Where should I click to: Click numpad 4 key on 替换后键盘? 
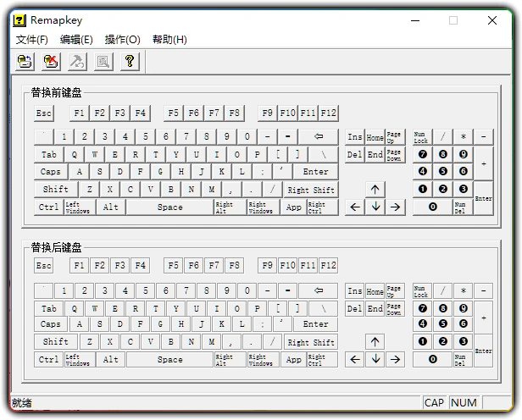[x=423, y=324]
